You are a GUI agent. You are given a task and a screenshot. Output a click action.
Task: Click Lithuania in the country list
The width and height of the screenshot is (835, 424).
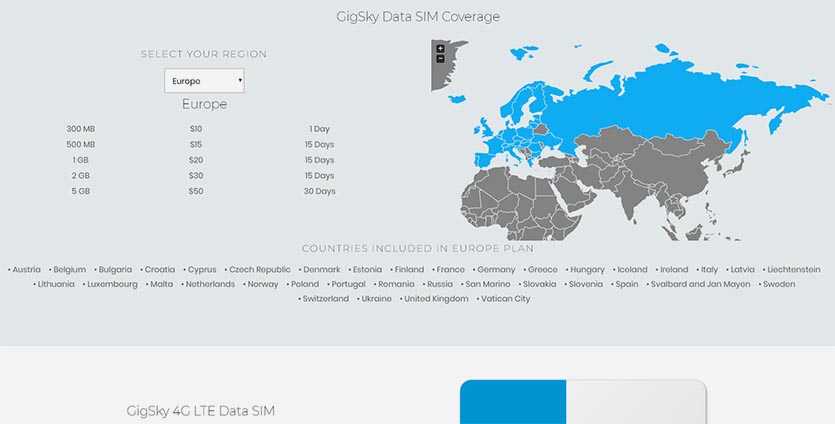56,284
